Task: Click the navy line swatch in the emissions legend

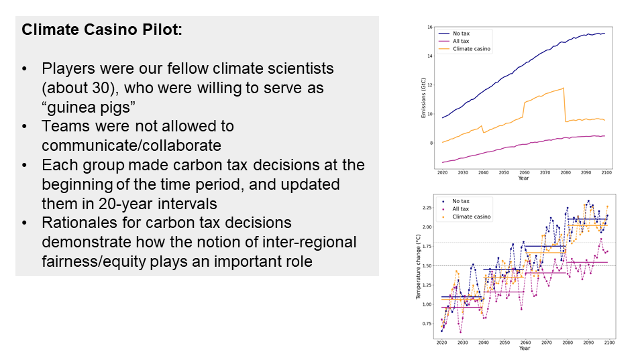Action: click(443, 34)
